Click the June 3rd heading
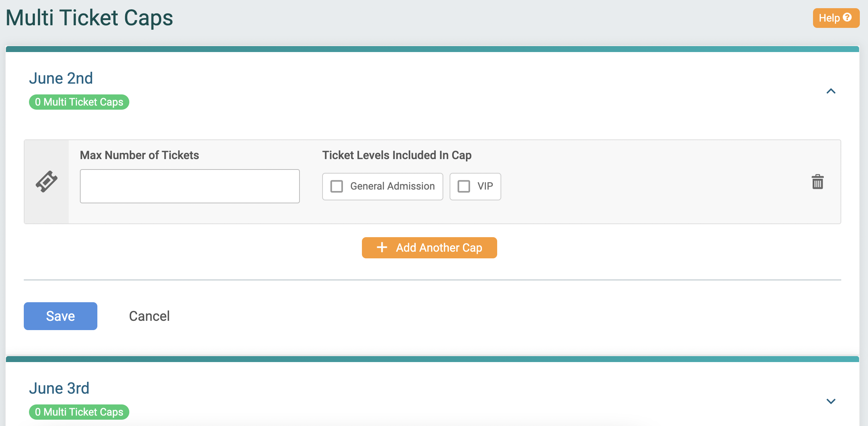868x426 pixels. (x=59, y=387)
